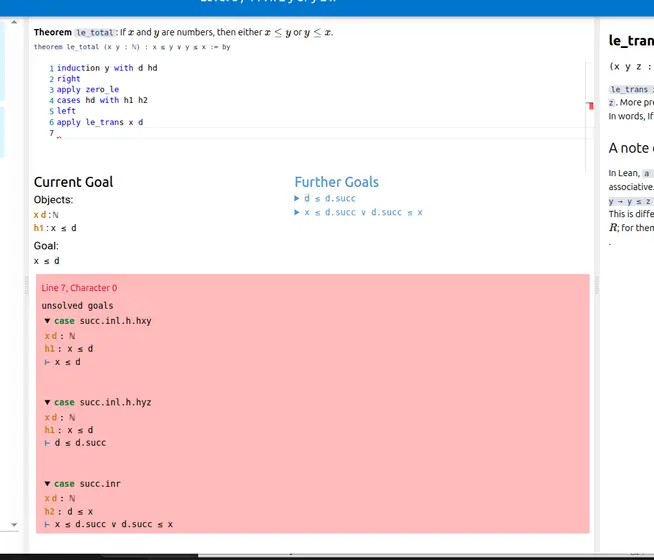
Task: Collapse case succ.inl.h.hxy triangle
Action: click(47, 321)
